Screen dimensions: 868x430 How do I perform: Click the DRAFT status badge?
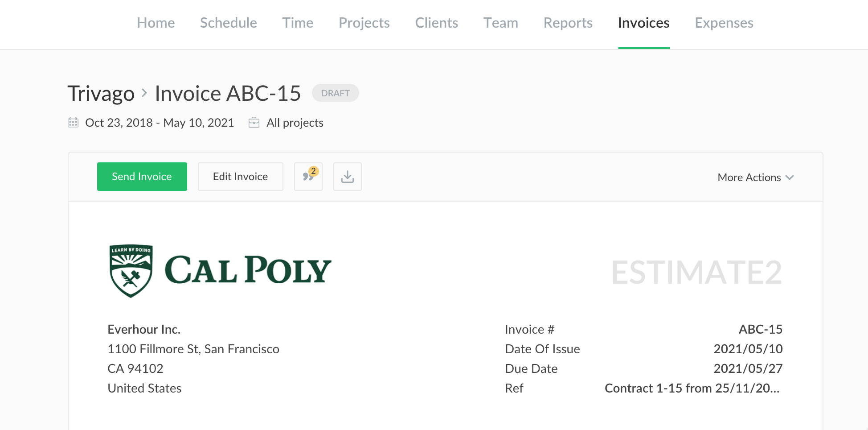[x=335, y=93]
